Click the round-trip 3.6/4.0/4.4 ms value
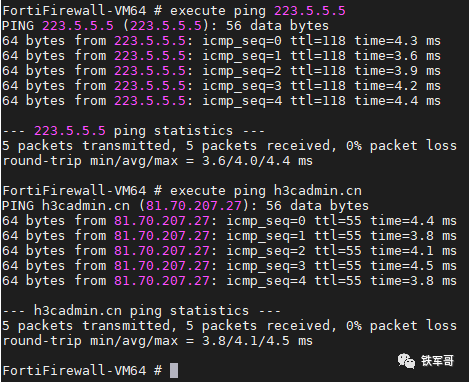Image resolution: width=469 pixels, height=382 pixels. click(257, 161)
